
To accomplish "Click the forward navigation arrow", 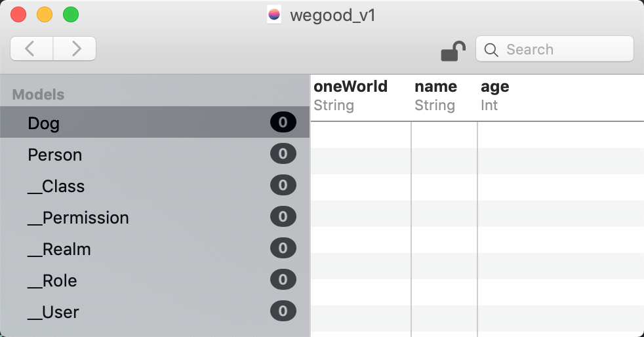I will (75, 49).
